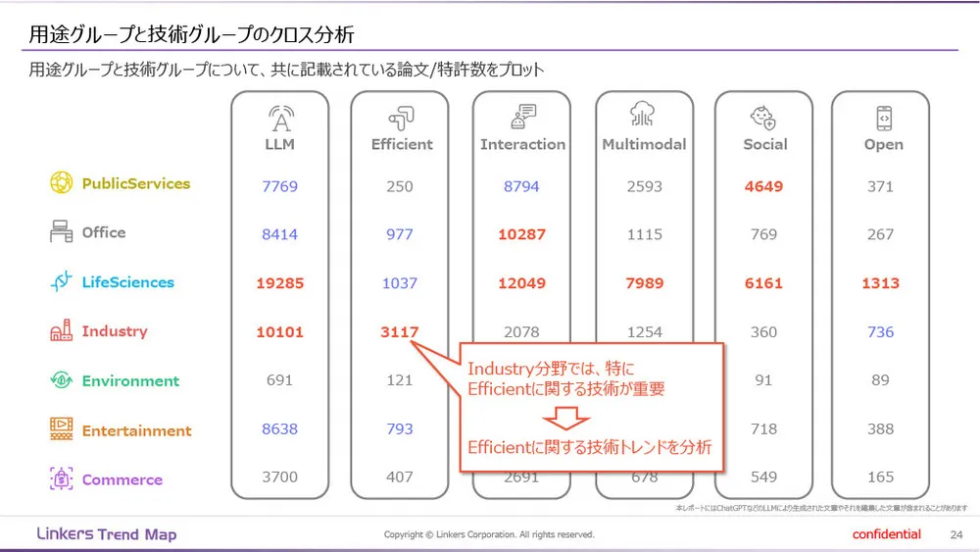Click the Interaction column header text
The height and width of the screenshot is (552, 980).
pyautogui.click(x=523, y=144)
